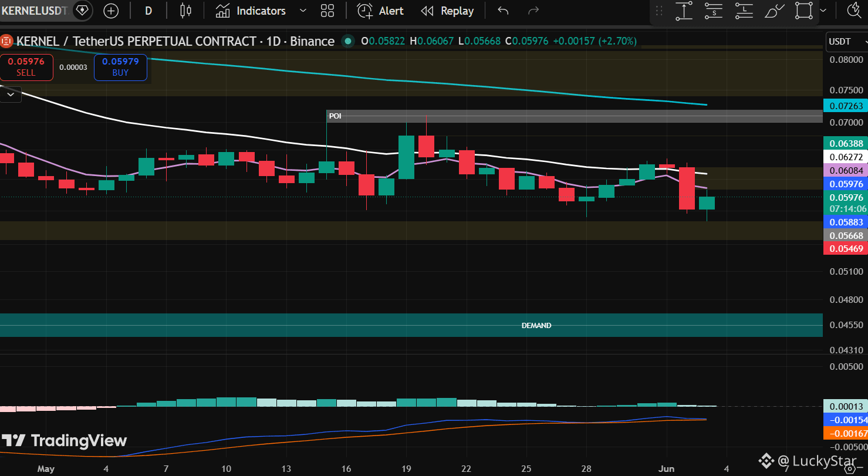Open the KERNELUSDT symbol search
Screen dimensions: 868x476
34,11
